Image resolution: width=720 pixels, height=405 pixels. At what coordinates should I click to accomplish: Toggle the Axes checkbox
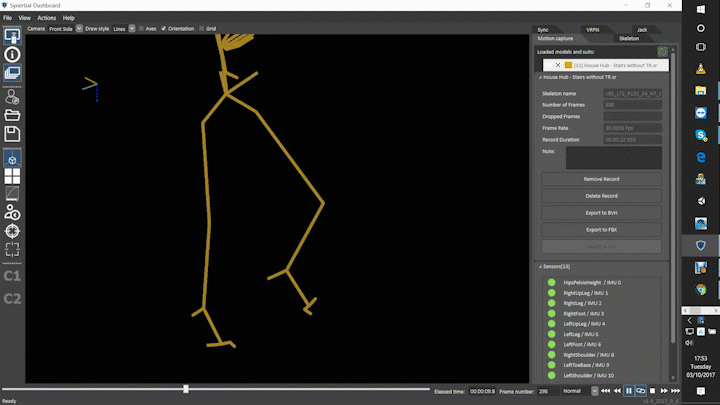[141, 28]
